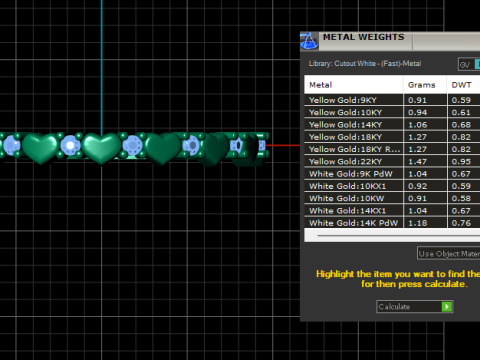Click the 0.94 grams value
The height and width of the screenshot is (360, 480).
click(x=417, y=112)
